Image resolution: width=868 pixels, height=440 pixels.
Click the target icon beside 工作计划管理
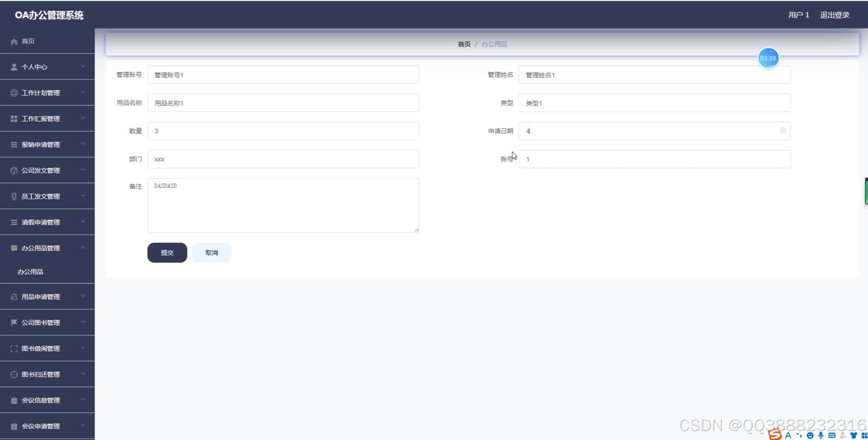click(13, 92)
